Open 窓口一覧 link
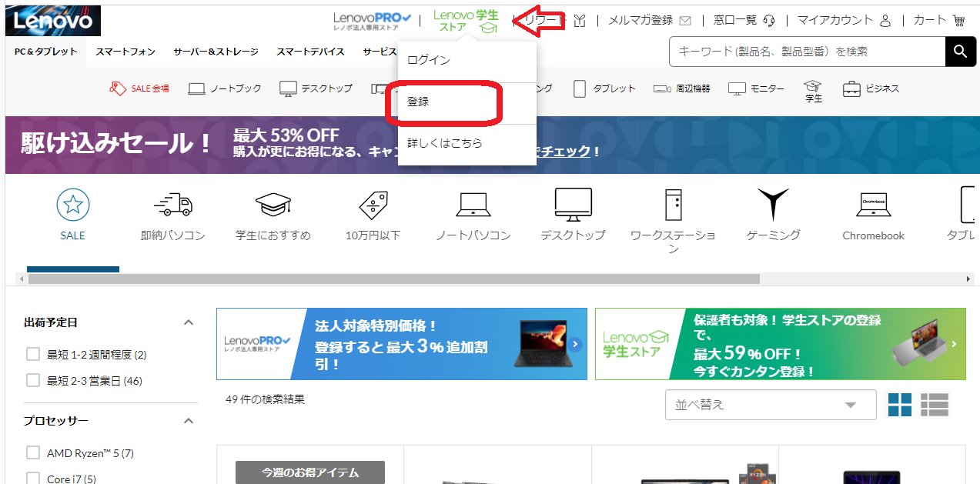This screenshot has height=484, width=980. point(735,20)
